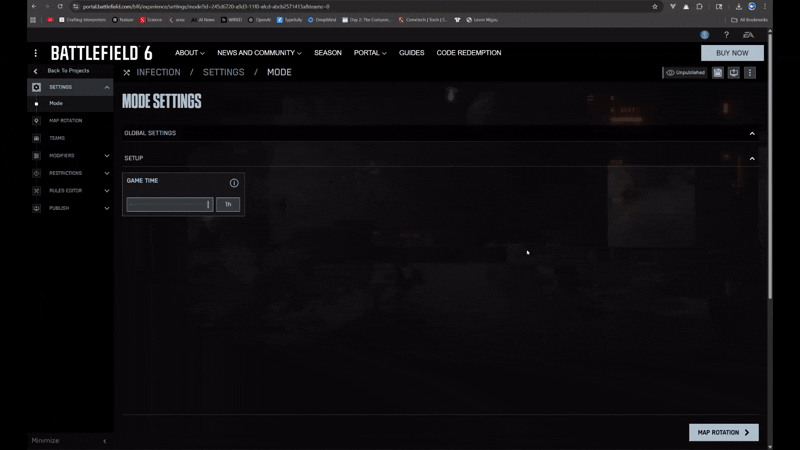This screenshot has width=800, height=450.
Task: Open the WIRED bookmark
Action: 231,20
